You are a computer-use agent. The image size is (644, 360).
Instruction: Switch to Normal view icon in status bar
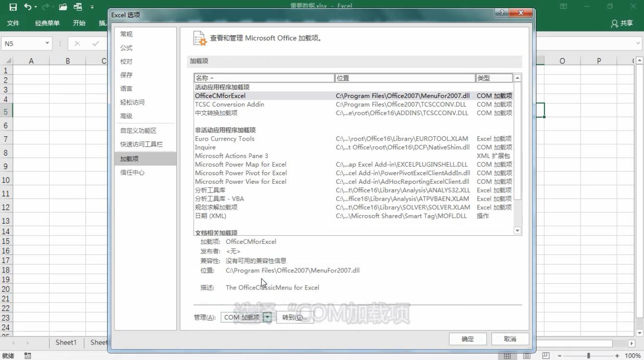507,356
